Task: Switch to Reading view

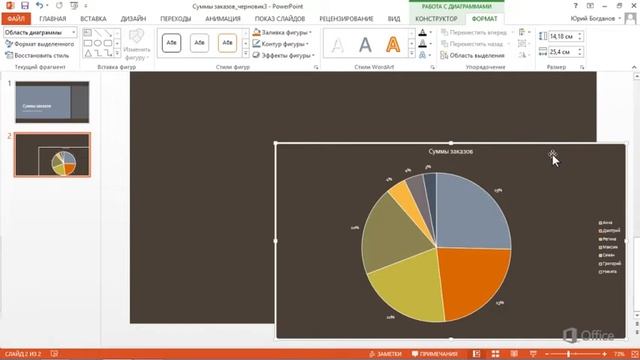Action: [x=514, y=354]
